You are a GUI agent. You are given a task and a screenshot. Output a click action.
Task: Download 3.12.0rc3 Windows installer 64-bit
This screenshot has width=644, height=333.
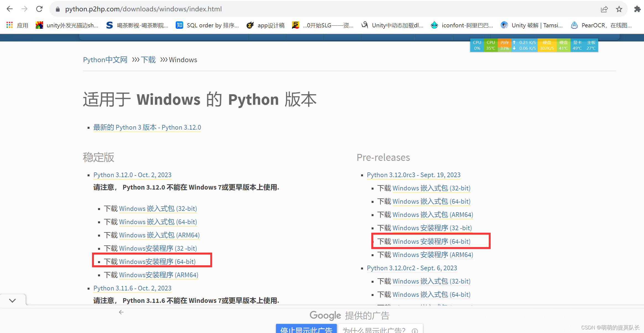click(431, 241)
